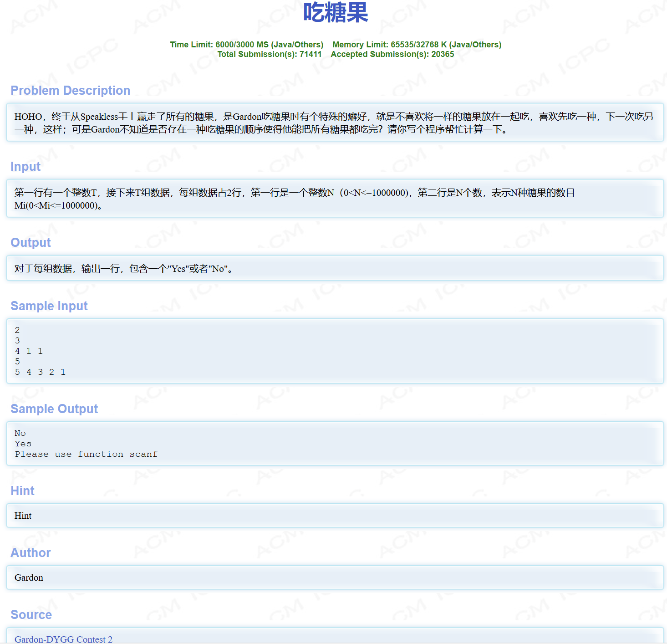This screenshot has width=667, height=644.
Task: Click the Hint section heading
Action: (22, 491)
